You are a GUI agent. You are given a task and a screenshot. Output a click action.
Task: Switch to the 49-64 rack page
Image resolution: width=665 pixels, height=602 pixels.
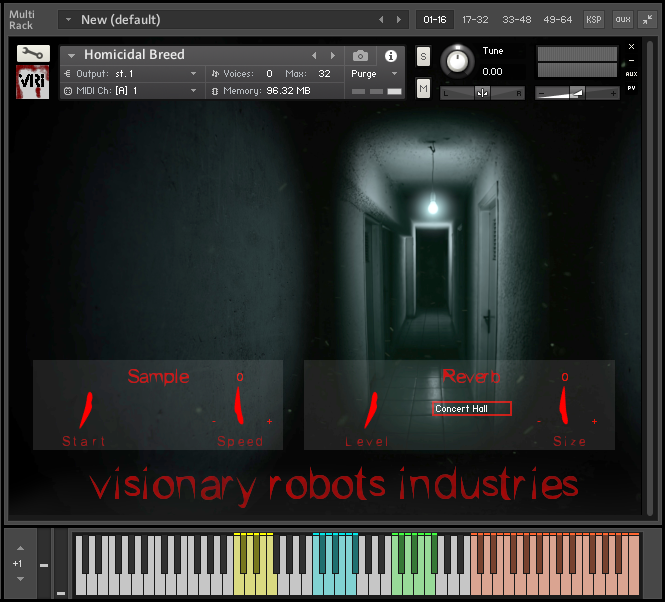click(558, 19)
